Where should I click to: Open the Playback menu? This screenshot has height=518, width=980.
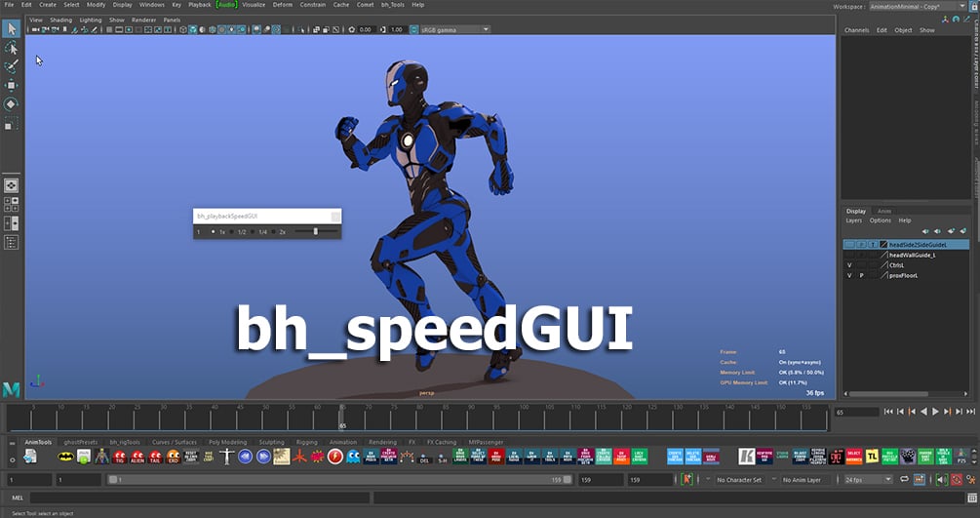pos(200,4)
